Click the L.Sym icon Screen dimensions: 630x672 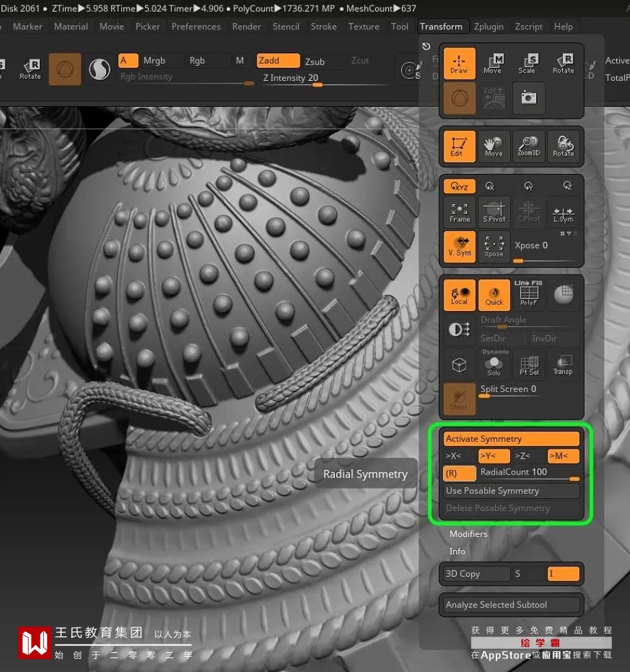[x=563, y=212]
